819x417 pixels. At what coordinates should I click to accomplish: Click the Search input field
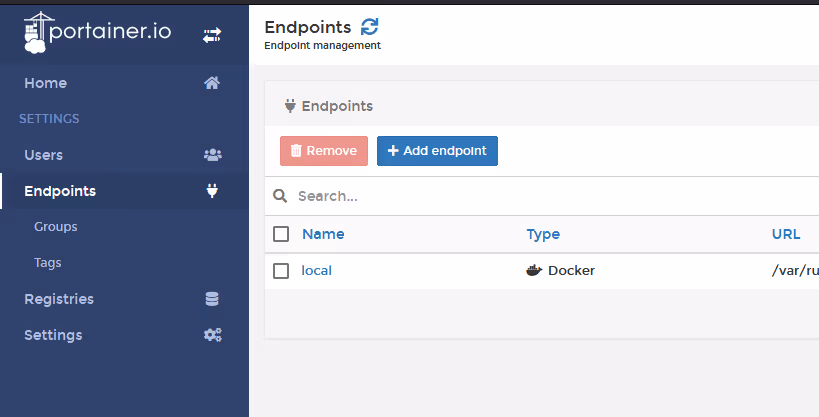tap(554, 196)
